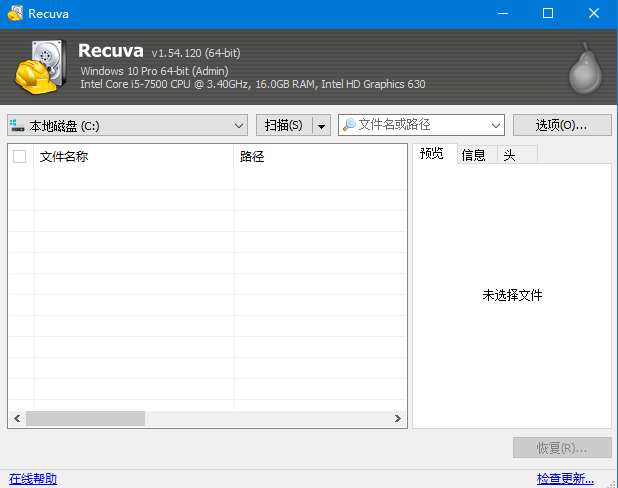Click the v1.54.120 (64-bit) version text
Viewport: 618px width, 488px height.
tap(196, 53)
